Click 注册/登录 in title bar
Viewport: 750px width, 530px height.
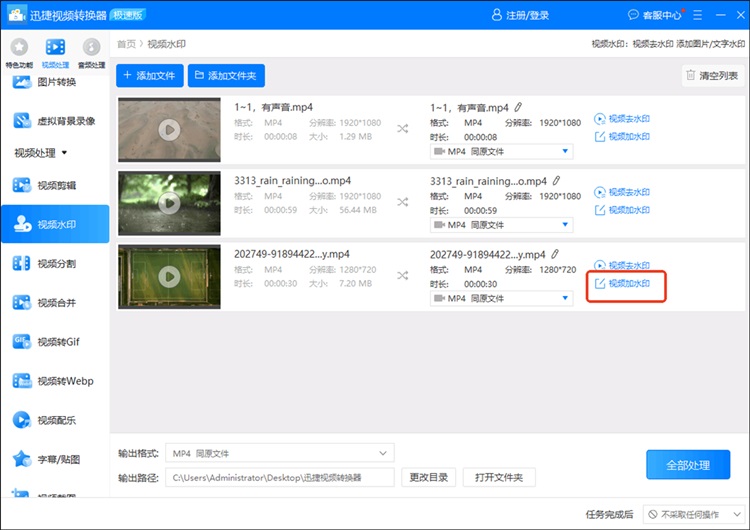(520, 15)
